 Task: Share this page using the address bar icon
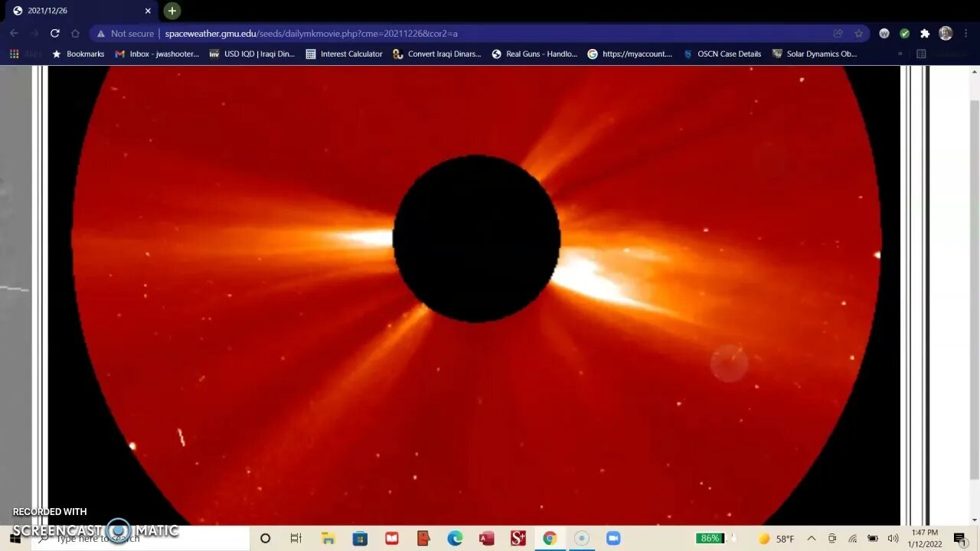tap(838, 34)
